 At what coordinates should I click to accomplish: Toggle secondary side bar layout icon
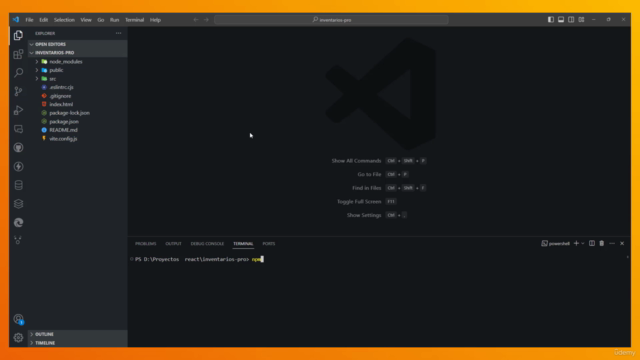pos(571,20)
